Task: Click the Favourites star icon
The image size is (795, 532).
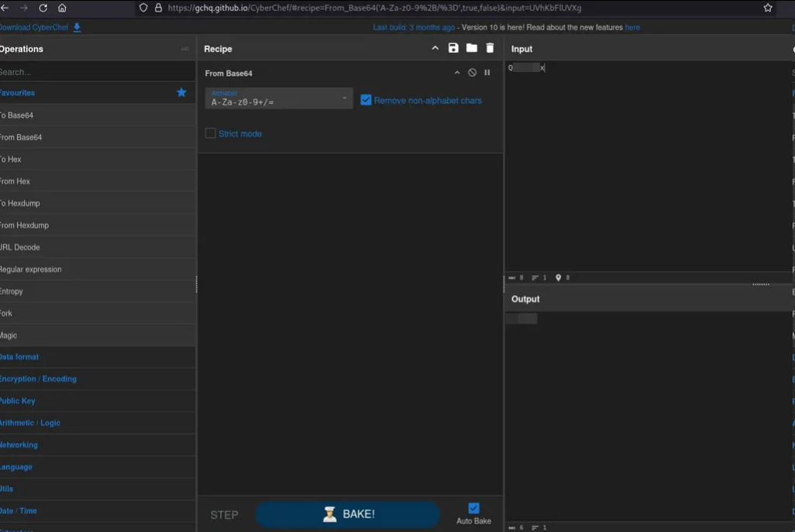Action: (x=181, y=92)
